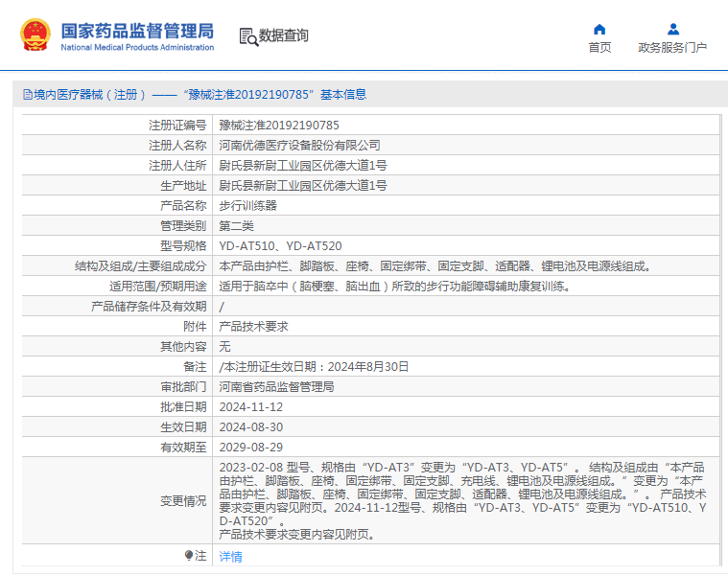
Task: Click 国家药品监督管理局 site title
Action: click(x=137, y=31)
